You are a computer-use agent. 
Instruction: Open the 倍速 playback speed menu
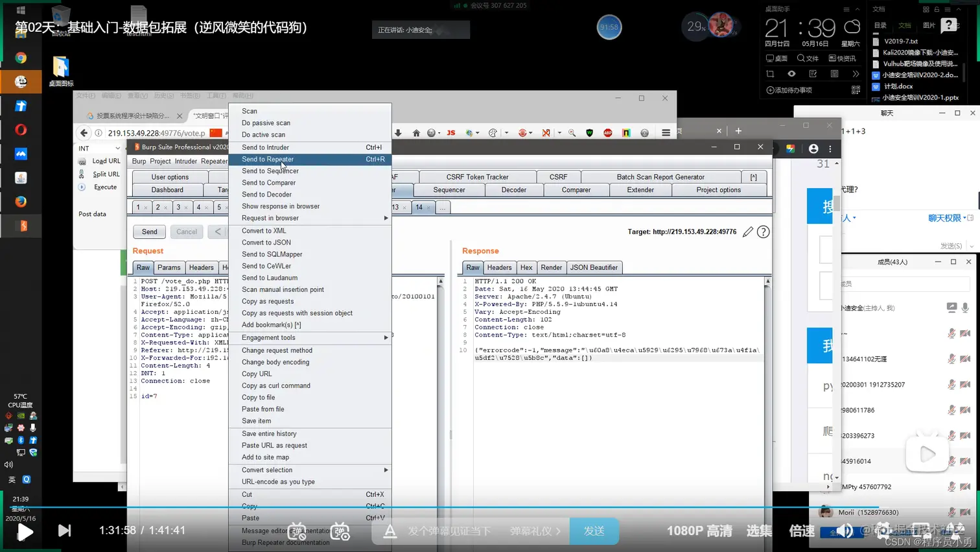[x=802, y=531]
